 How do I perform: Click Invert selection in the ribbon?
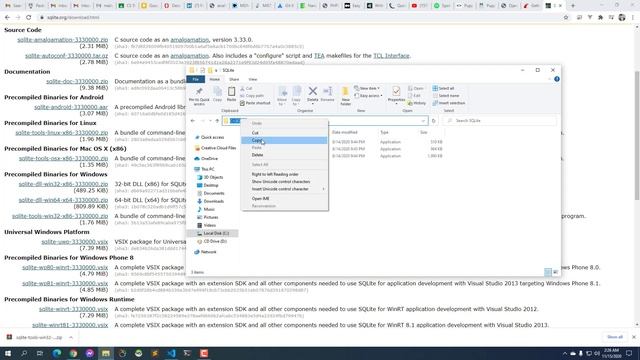coord(449,103)
